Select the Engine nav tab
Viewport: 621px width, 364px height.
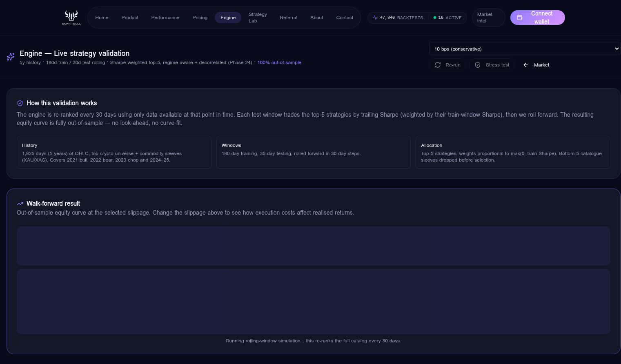click(228, 18)
